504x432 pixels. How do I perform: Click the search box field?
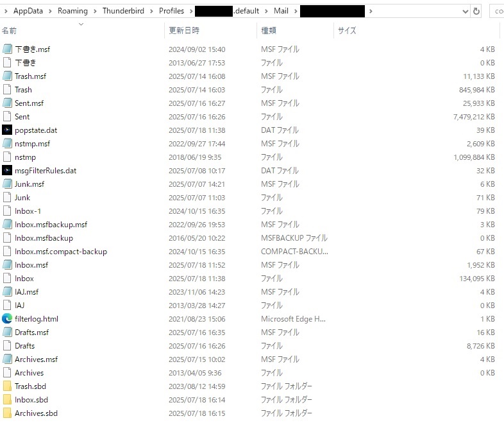(497, 11)
